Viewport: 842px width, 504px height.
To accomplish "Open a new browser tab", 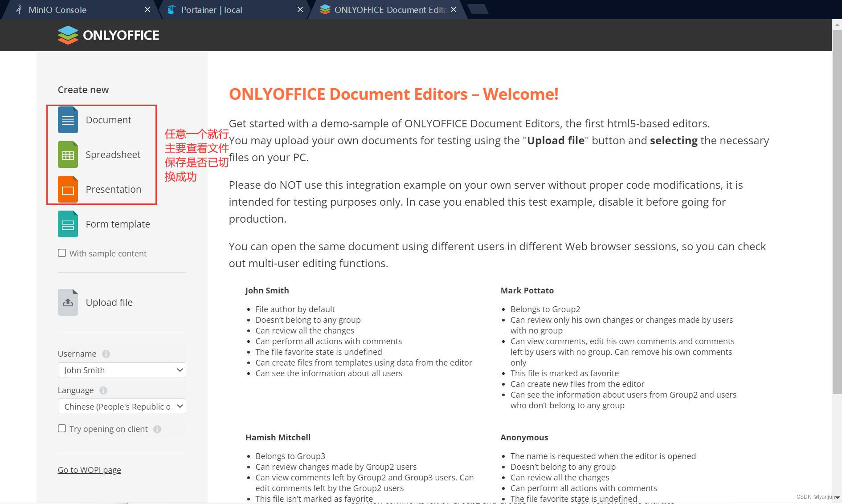I will 478,8.
